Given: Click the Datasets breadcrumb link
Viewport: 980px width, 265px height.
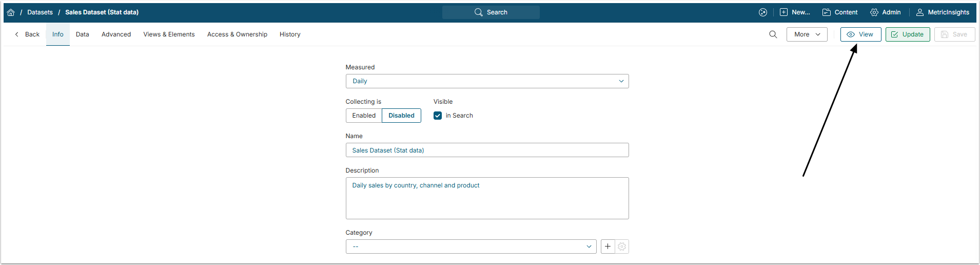Looking at the screenshot, I should click(x=40, y=12).
